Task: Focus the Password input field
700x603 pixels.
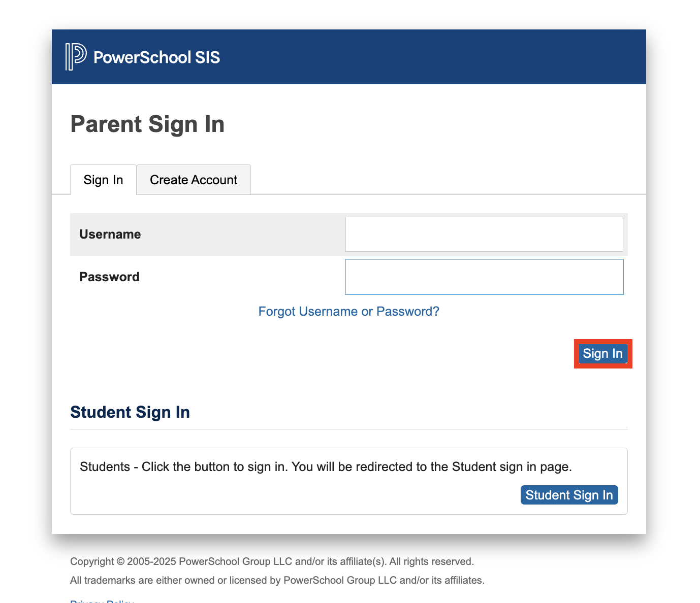Action: [484, 277]
